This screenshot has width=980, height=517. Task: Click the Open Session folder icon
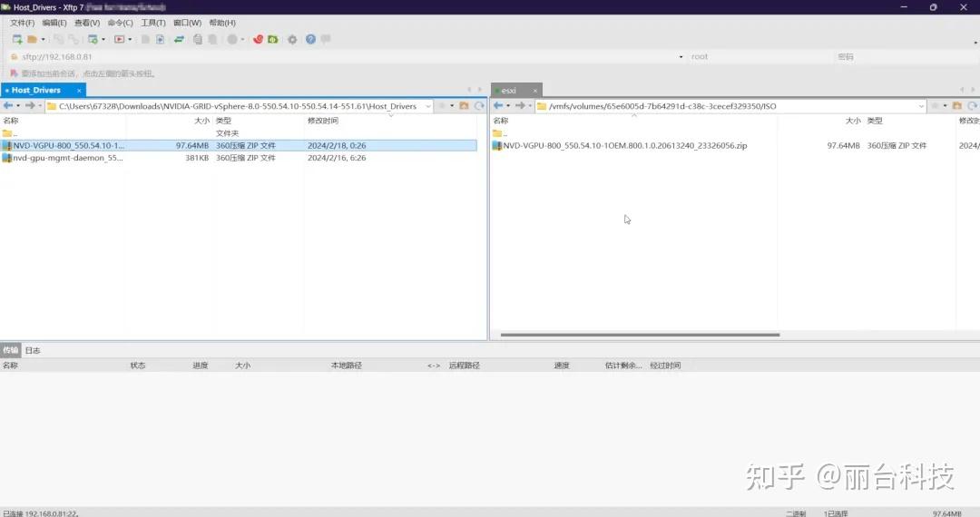(32, 39)
